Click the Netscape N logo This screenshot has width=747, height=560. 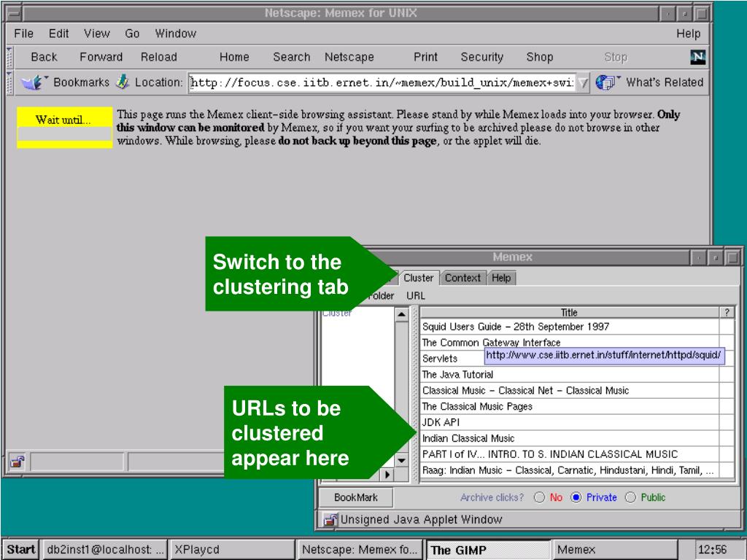697,57
